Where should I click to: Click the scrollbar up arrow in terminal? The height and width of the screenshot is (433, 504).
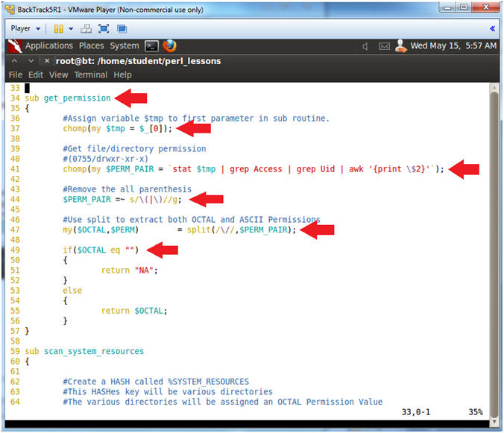[x=494, y=88]
